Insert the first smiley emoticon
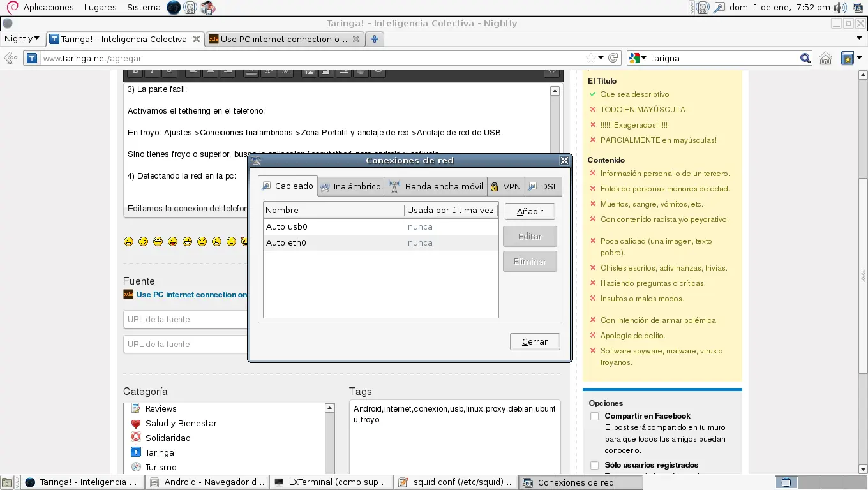The height and width of the screenshot is (490, 868). (129, 241)
